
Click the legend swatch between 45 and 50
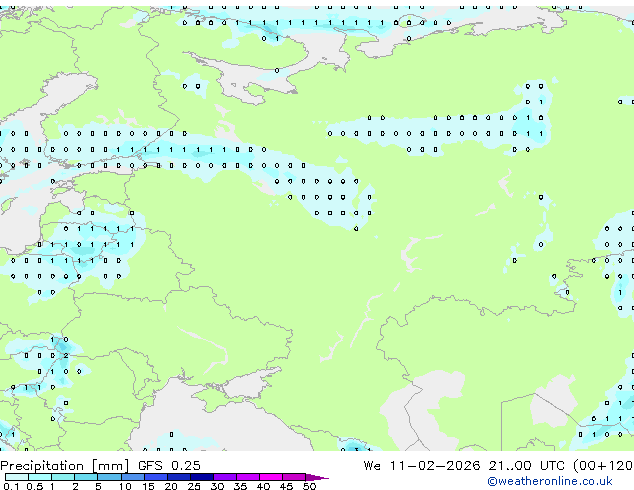[294, 477]
